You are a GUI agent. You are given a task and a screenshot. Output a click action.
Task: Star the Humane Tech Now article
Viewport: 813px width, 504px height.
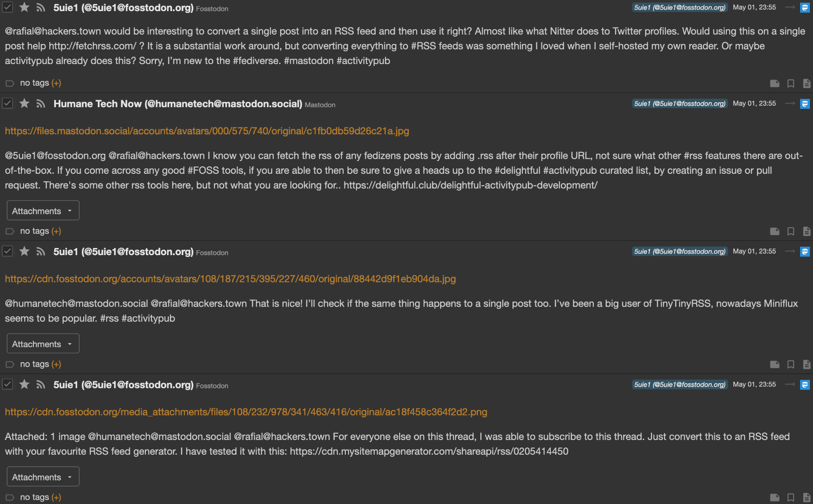point(24,104)
